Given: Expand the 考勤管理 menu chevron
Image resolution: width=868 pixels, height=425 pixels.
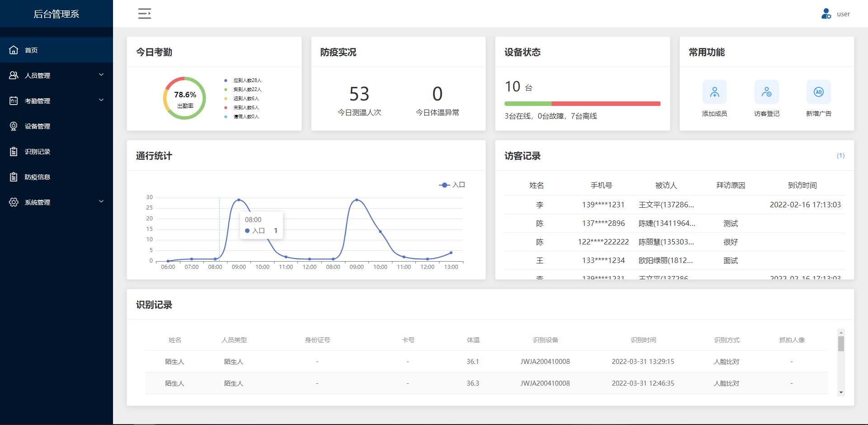Looking at the screenshot, I should (101, 100).
